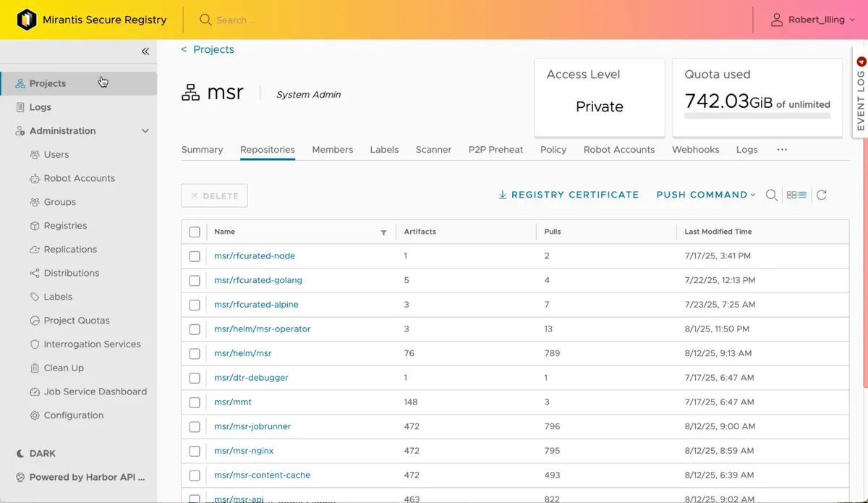Click the download icon of Registry Certificate
This screenshot has width=868, height=503.
pos(503,195)
